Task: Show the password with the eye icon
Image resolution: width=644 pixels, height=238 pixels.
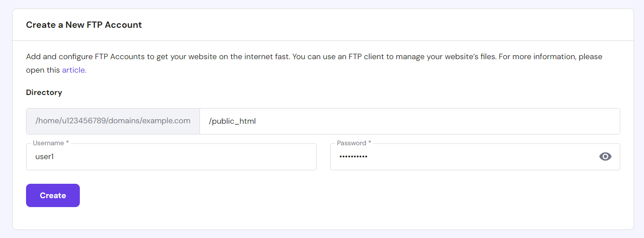Action: click(x=605, y=156)
